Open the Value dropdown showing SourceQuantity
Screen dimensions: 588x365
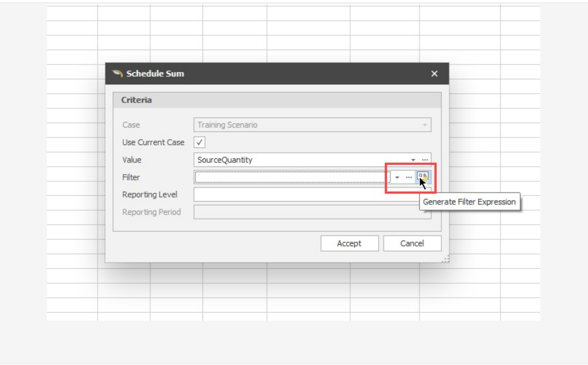413,160
